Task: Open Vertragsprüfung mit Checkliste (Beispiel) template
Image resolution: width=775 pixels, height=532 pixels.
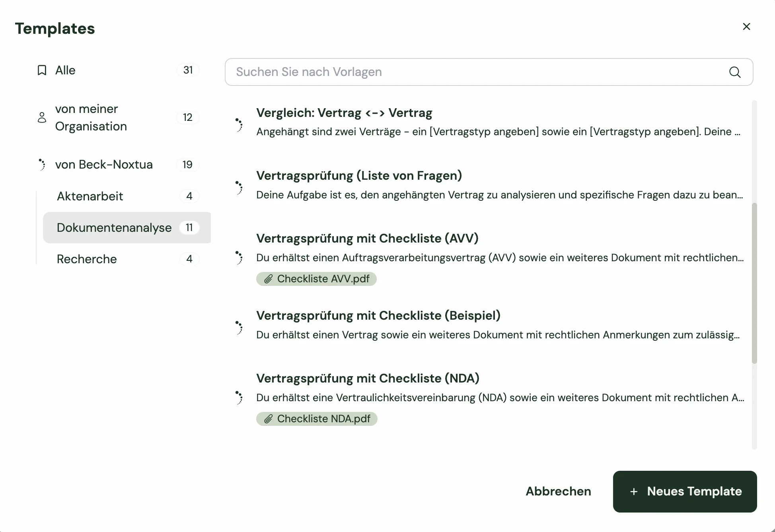Action: tap(378, 316)
